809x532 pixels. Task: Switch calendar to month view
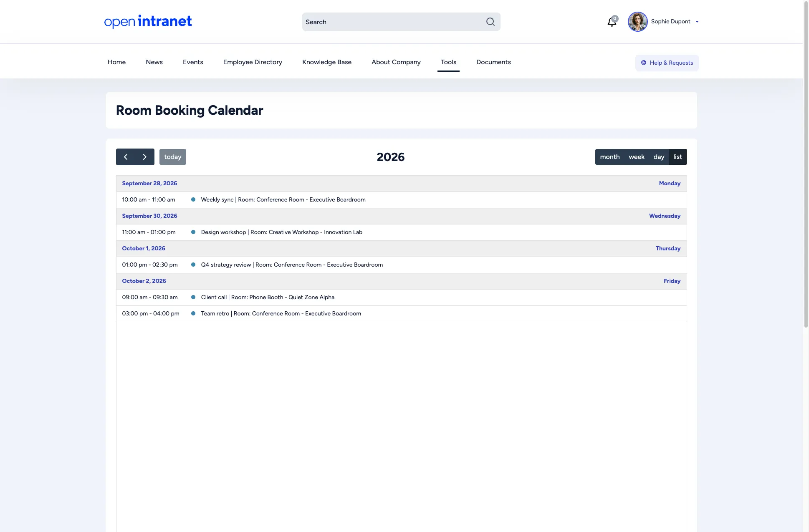point(609,157)
